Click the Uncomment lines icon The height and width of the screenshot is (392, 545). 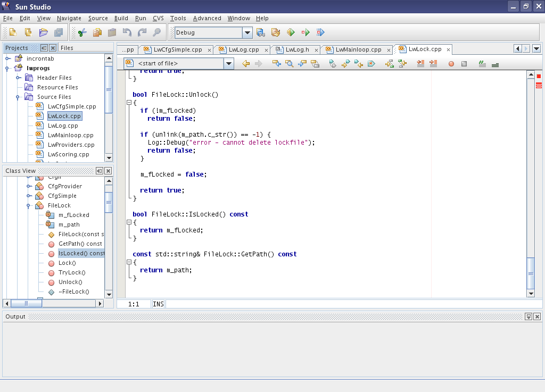coord(496,64)
